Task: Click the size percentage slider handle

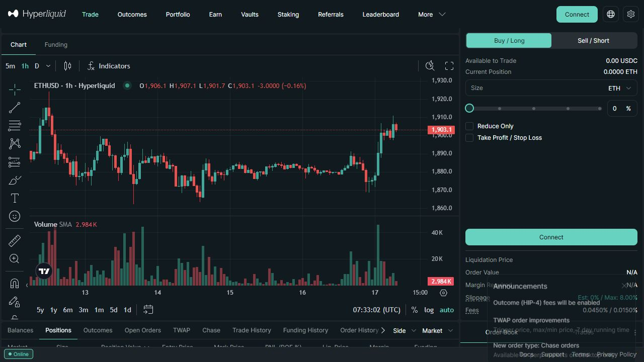Action: (x=469, y=108)
